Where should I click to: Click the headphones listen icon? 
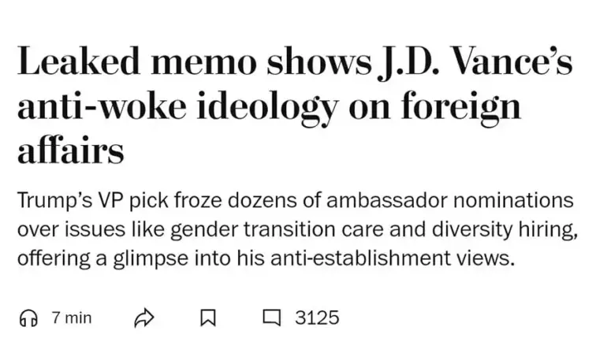point(28,318)
